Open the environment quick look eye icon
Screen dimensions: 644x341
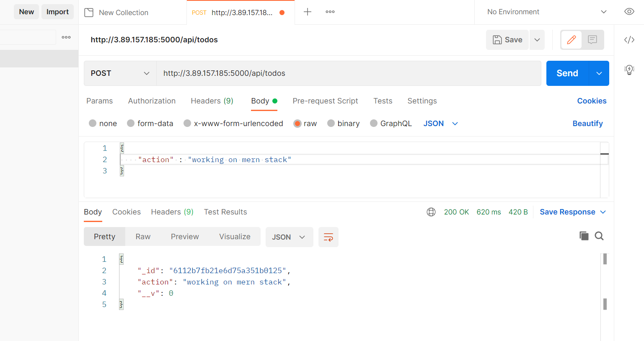click(x=629, y=12)
